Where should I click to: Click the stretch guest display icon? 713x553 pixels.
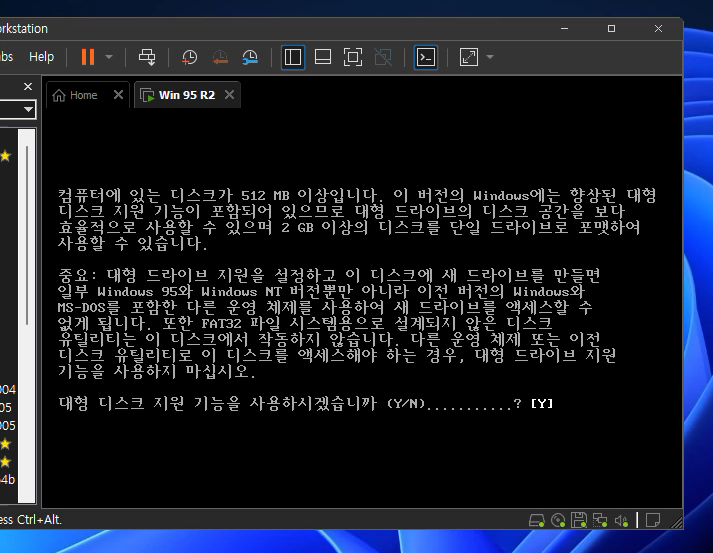[469, 57]
